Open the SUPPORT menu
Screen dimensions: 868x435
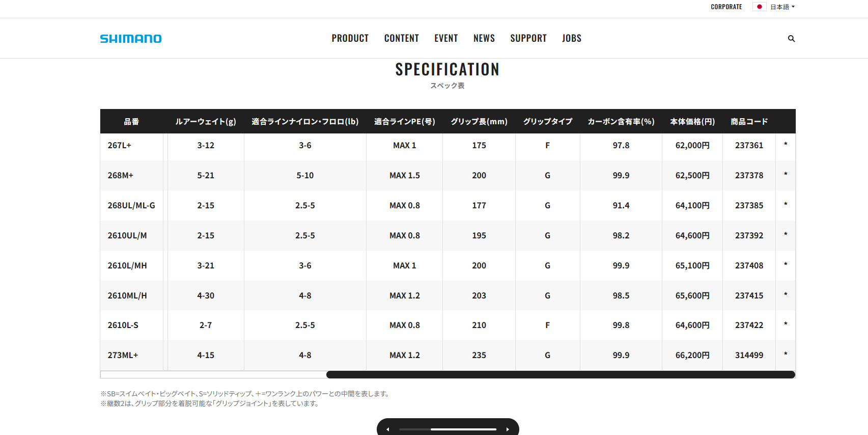528,38
